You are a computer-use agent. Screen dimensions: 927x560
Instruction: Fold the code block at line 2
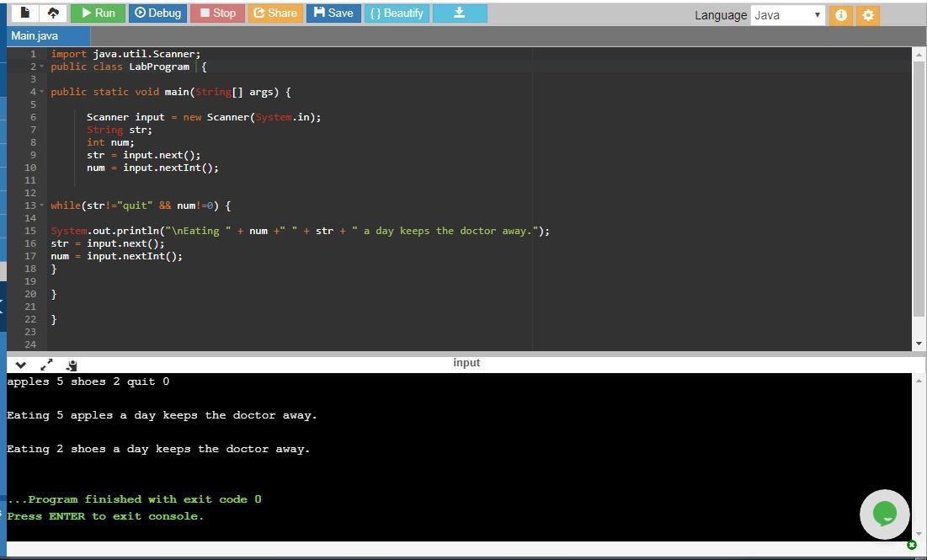coord(41,67)
